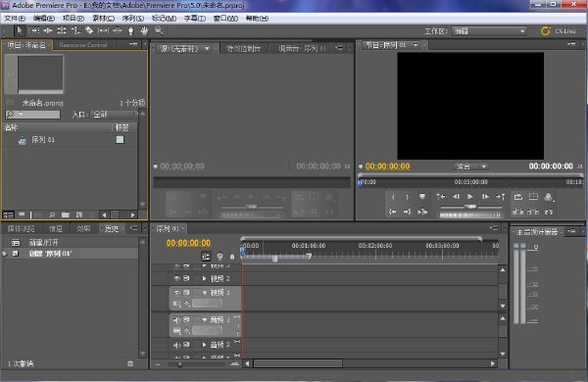
Task: Mute the Audio 1 track speaker
Action: point(176,319)
